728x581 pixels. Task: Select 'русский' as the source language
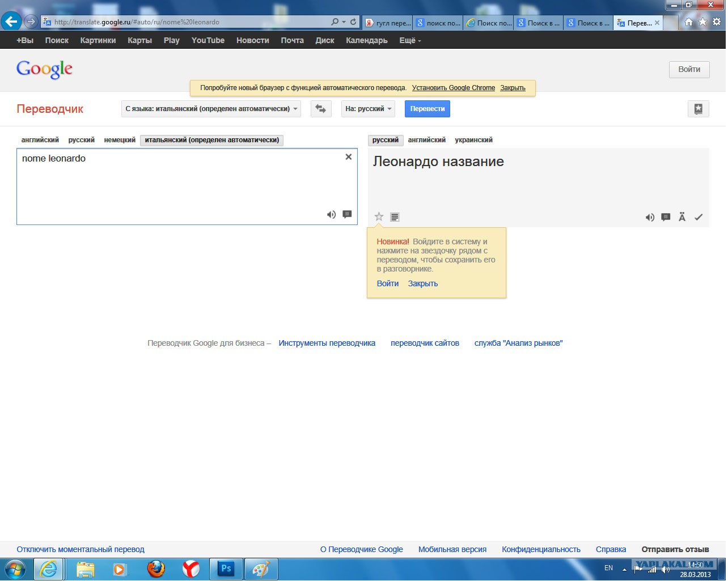click(82, 140)
